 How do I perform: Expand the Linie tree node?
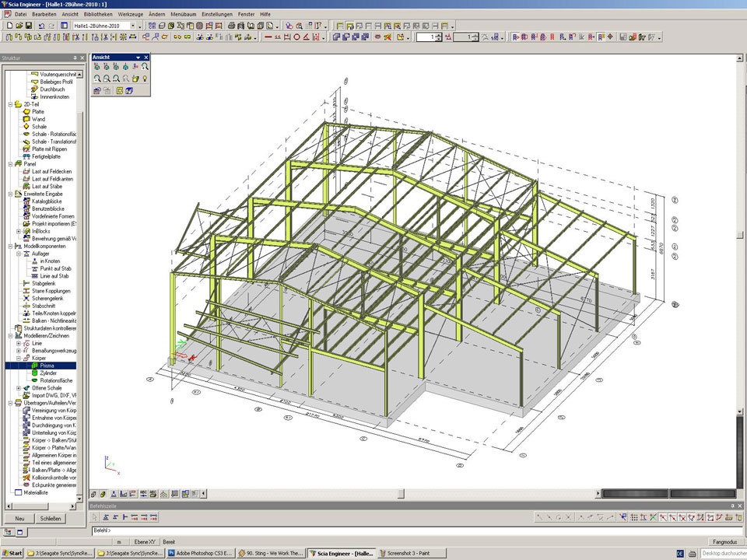click(x=18, y=343)
